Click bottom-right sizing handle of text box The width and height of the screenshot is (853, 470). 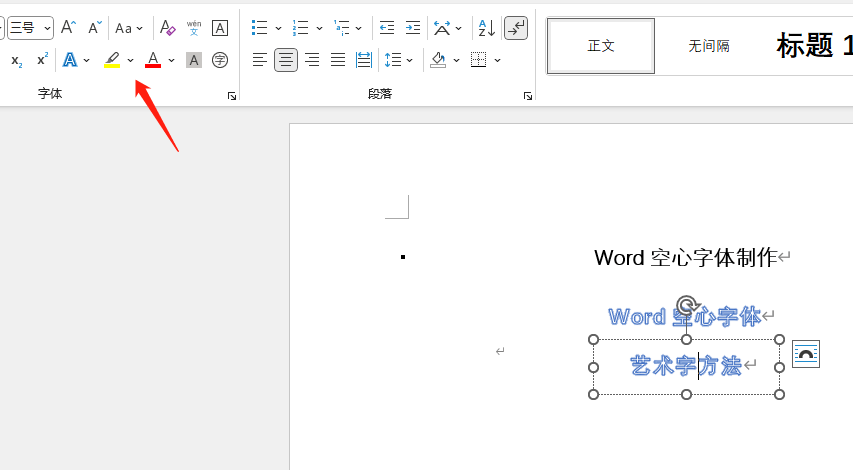click(x=779, y=394)
